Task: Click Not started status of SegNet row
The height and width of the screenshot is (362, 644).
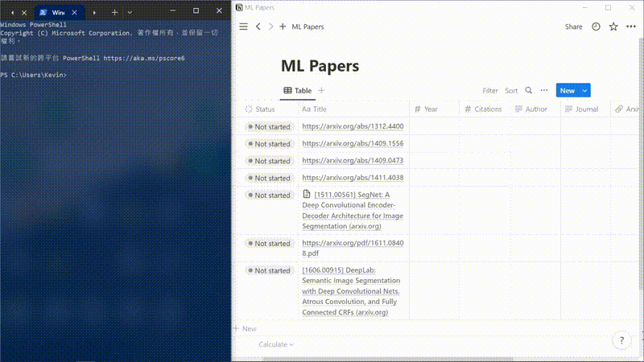Action: 270,195
